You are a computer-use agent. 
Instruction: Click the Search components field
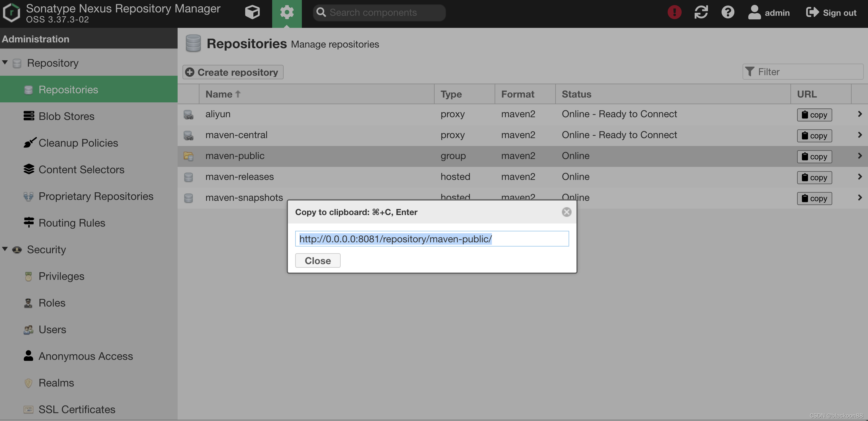point(379,12)
